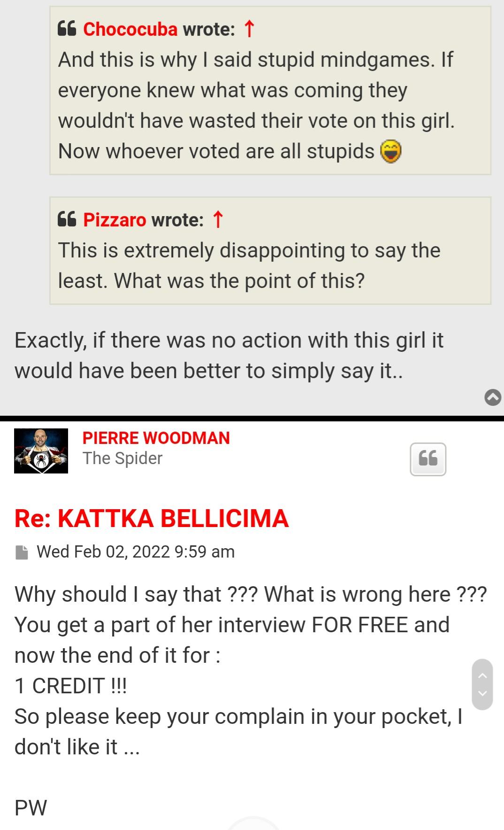Open Pizzaro's profile from the quote header
The height and width of the screenshot is (830, 504).
click(115, 220)
